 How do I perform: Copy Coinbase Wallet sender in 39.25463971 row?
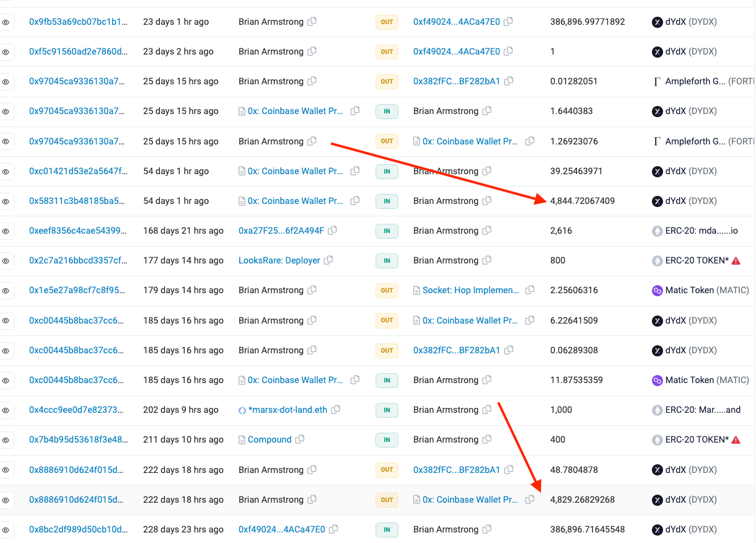click(355, 171)
